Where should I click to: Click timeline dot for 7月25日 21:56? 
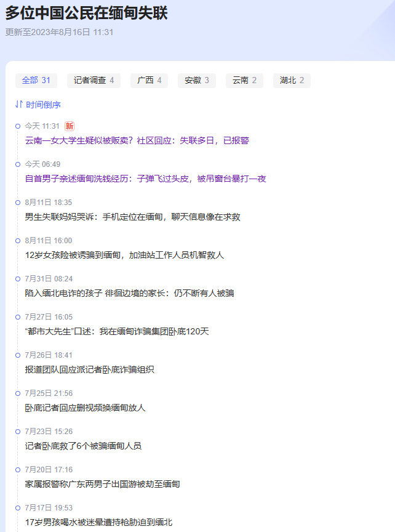click(x=18, y=393)
